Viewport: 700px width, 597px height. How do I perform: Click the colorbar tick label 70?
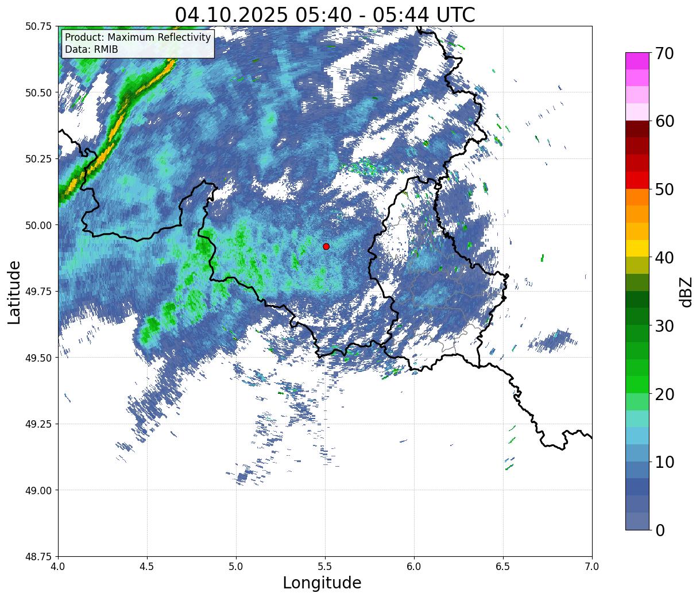pos(664,53)
